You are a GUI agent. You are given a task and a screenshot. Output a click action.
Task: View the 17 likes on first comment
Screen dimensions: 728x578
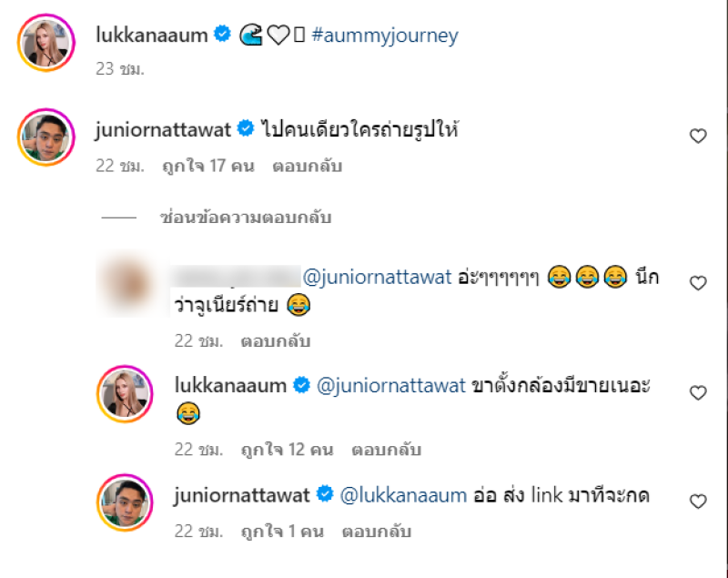tap(208, 166)
